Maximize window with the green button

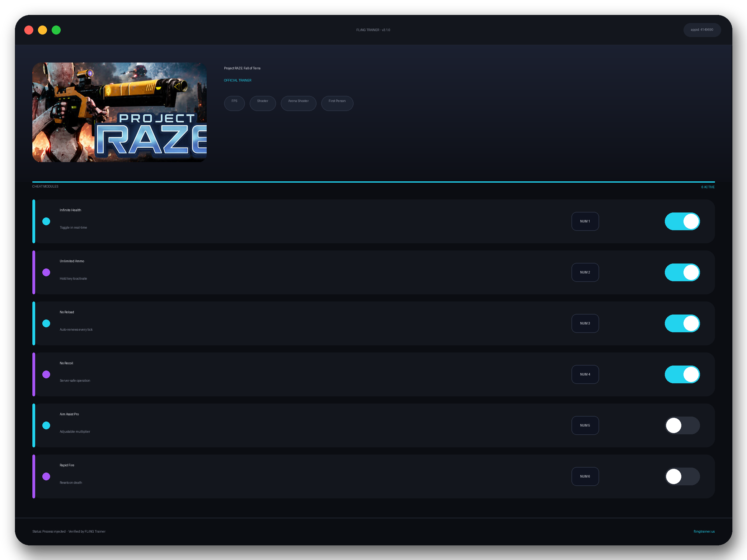click(56, 30)
